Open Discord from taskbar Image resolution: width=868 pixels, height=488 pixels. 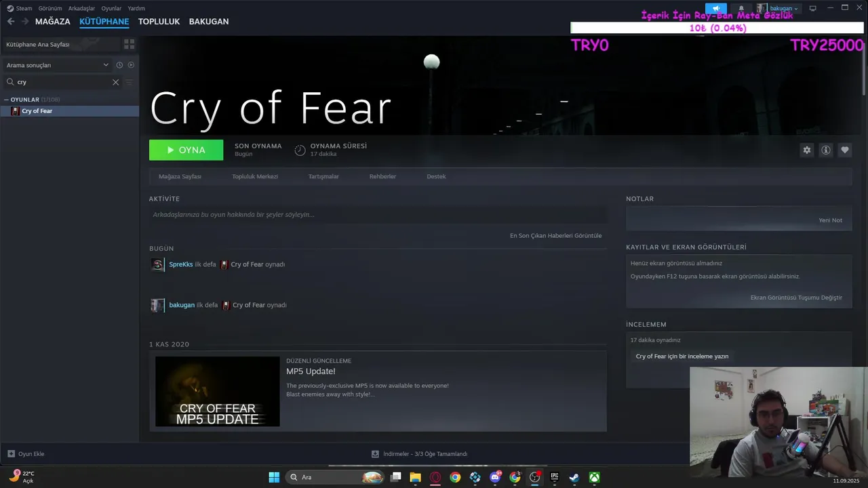[x=495, y=477]
